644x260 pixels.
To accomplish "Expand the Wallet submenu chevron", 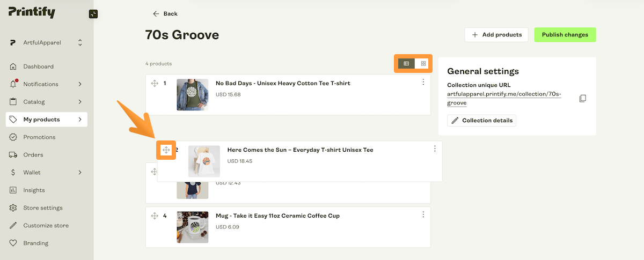I will (x=80, y=173).
